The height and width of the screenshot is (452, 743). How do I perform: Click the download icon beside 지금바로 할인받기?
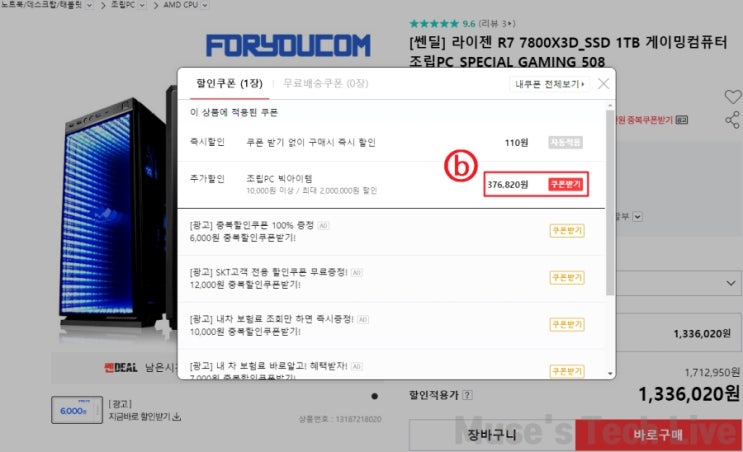point(177,416)
